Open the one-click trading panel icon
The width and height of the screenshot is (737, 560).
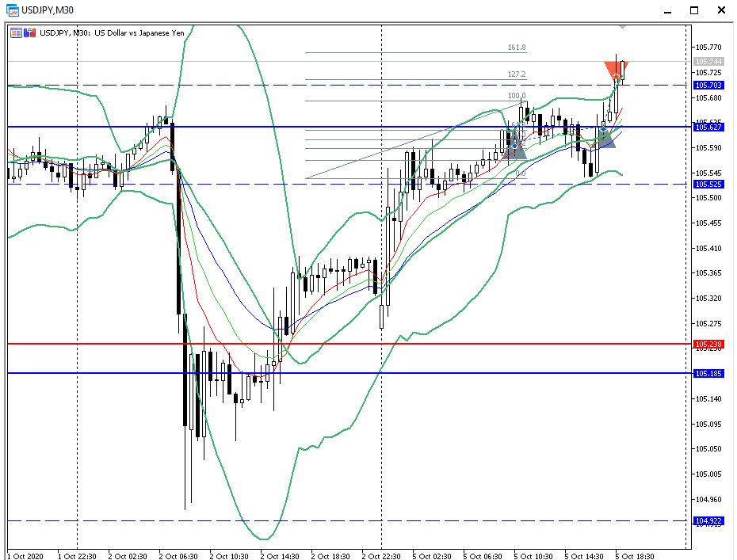(30, 33)
